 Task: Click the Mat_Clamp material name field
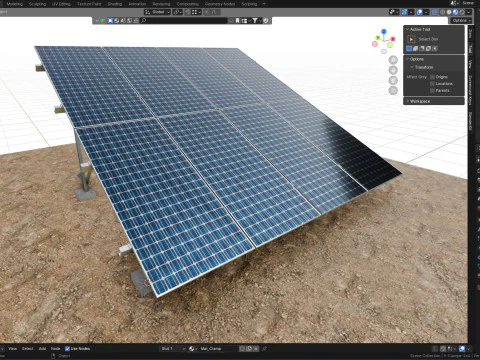(x=218, y=349)
